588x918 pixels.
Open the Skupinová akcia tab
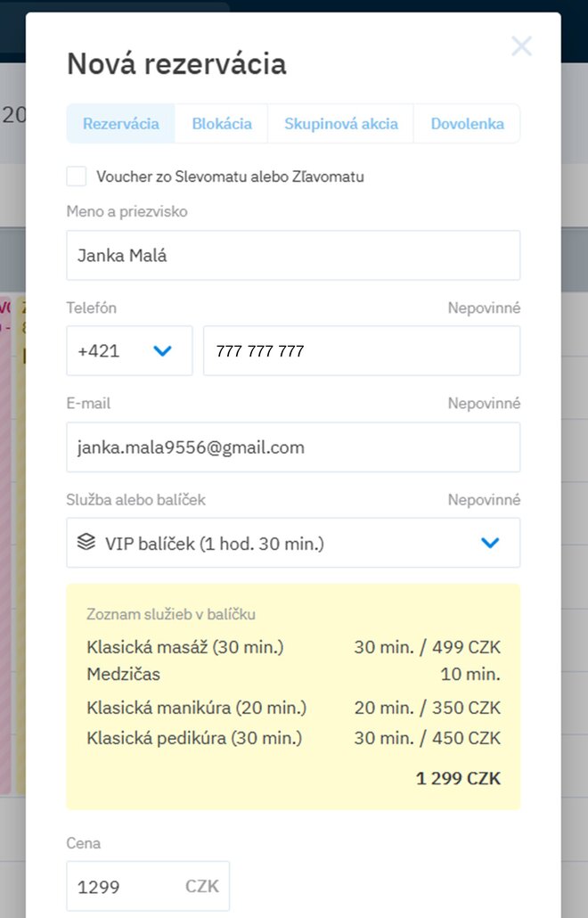(340, 124)
